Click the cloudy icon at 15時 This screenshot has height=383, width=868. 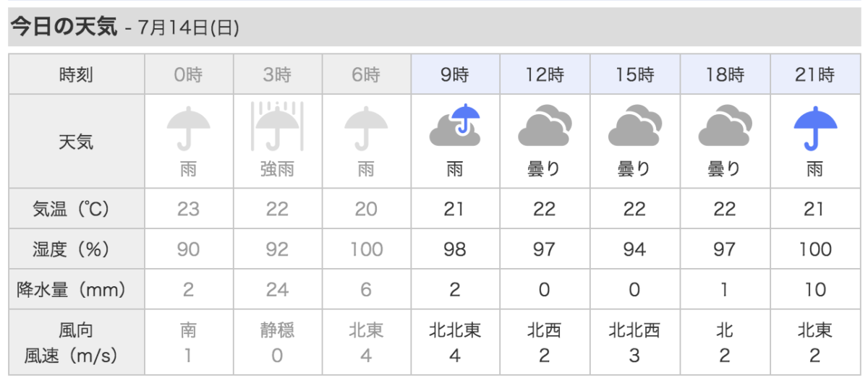click(634, 126)
